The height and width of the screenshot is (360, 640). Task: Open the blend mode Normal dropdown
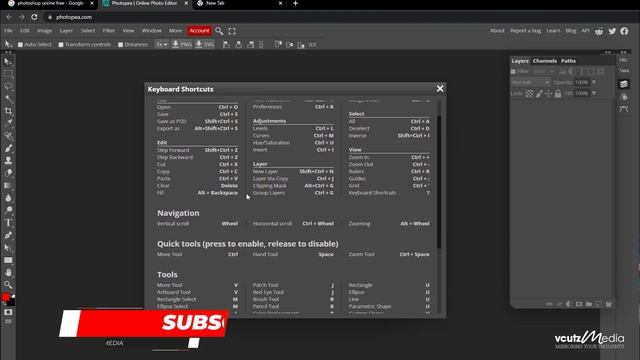tap(530, 82)
